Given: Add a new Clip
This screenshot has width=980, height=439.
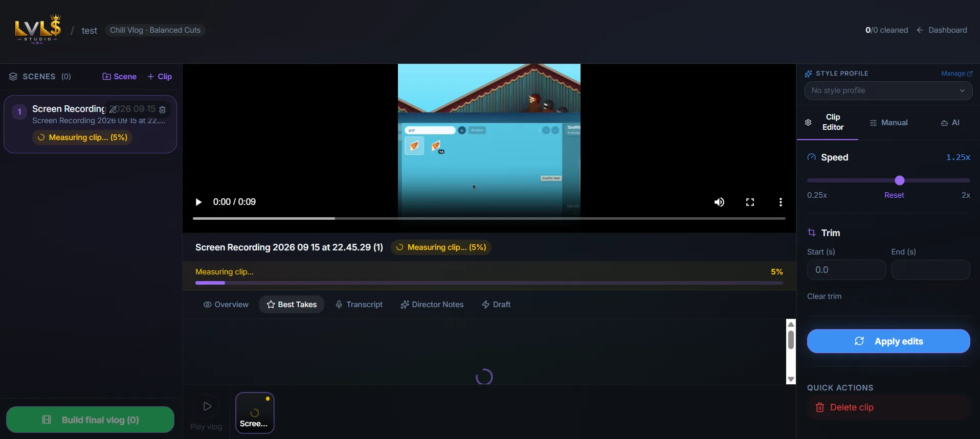Looking at the screenshot, I should 160,77.
